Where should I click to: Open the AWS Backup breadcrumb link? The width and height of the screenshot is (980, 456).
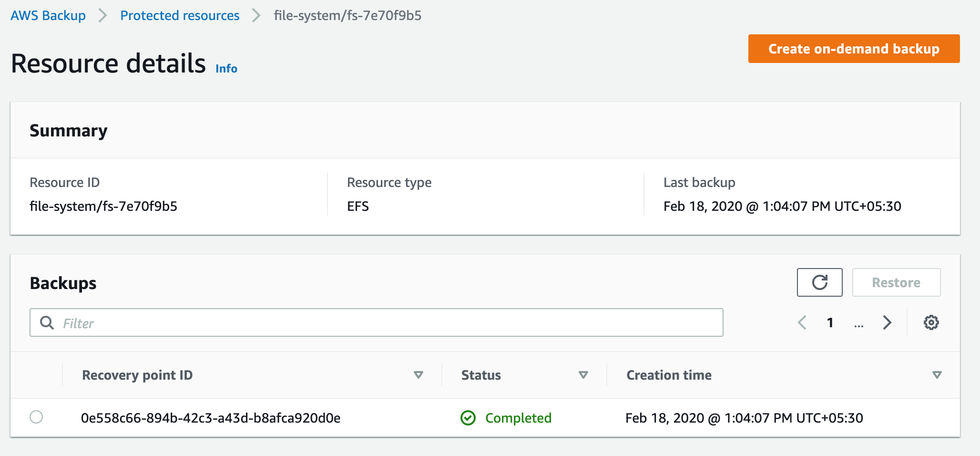tap(47, 15)
